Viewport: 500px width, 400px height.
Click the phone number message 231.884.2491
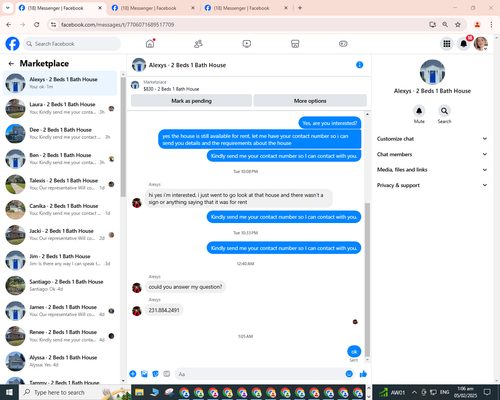click(x=164, y=310)
